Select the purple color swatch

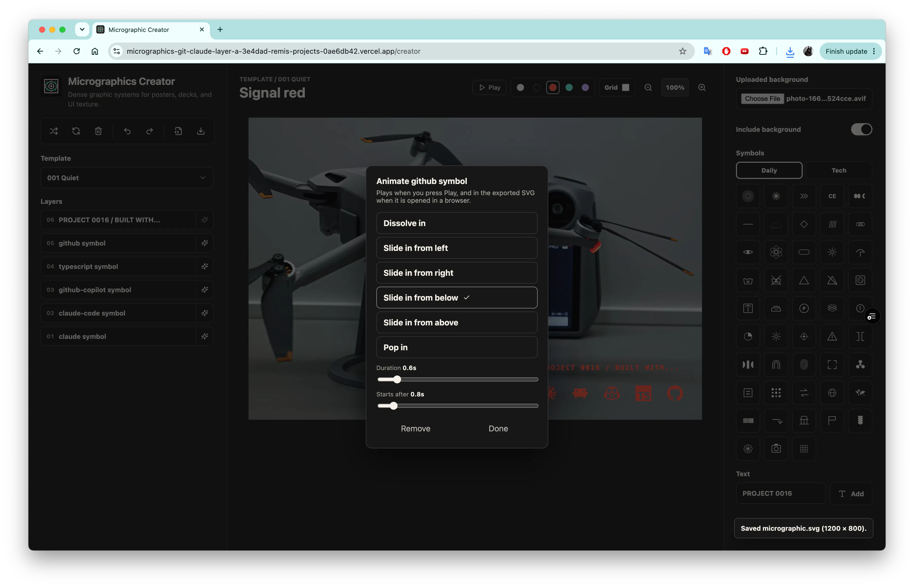click(x=585, y=87)
